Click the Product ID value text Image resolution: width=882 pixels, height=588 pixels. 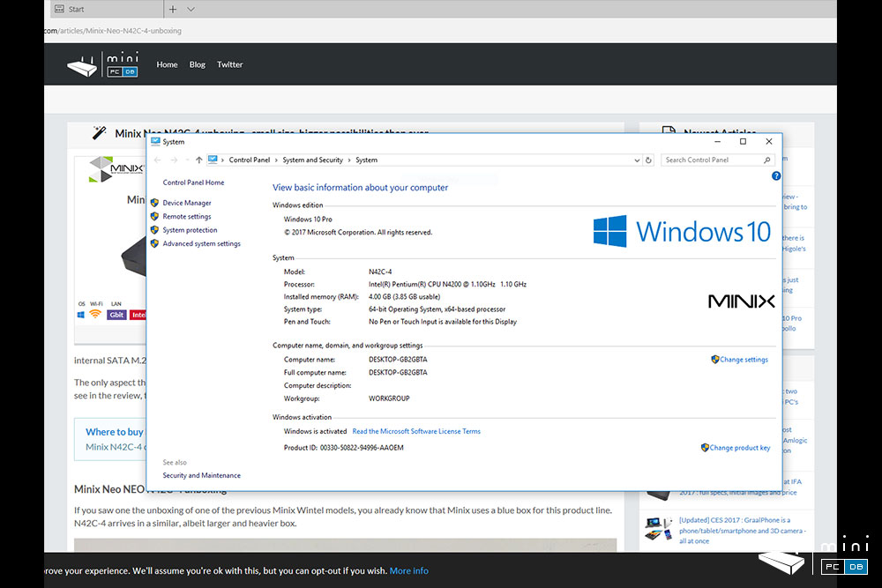pyautogui.click(x=362, y=448)
